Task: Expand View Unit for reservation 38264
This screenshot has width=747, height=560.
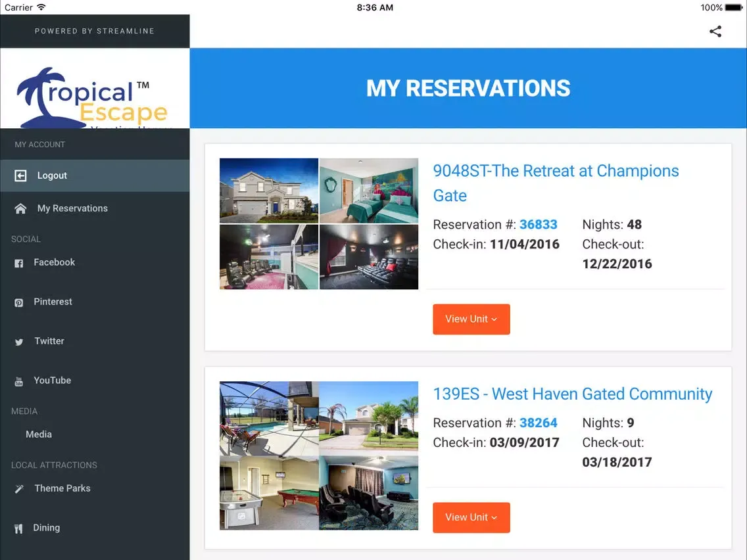Action: click(471, 518)
